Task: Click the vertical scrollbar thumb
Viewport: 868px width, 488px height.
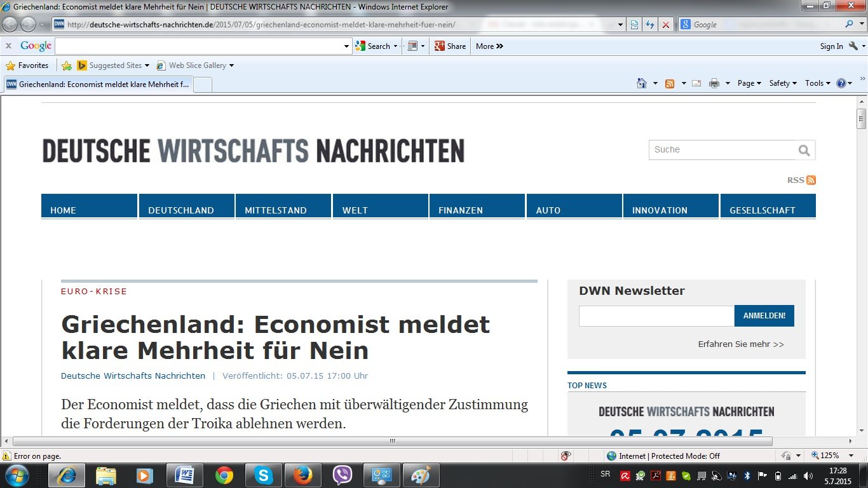Action: tap(862, 118)
